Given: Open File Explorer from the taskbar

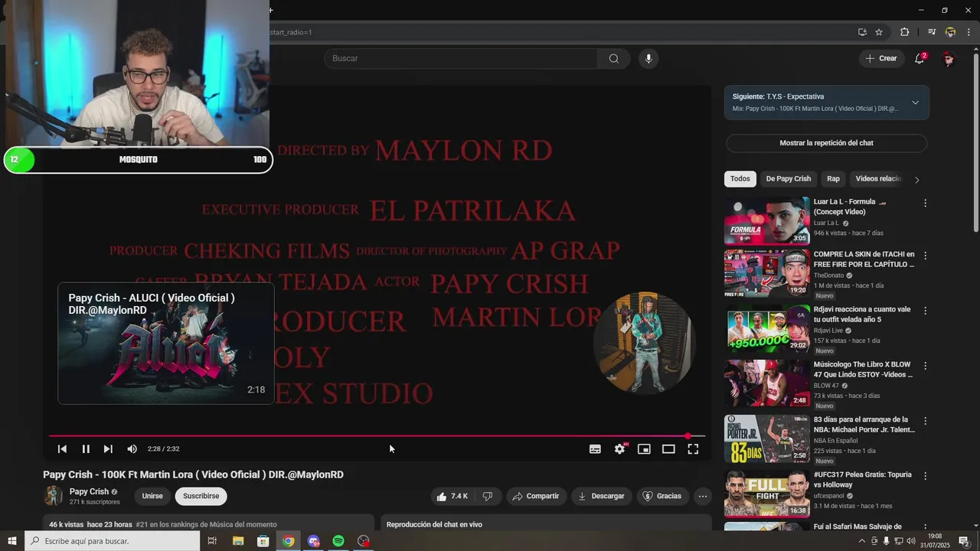Looking at the screenshot, I should 238,541.
